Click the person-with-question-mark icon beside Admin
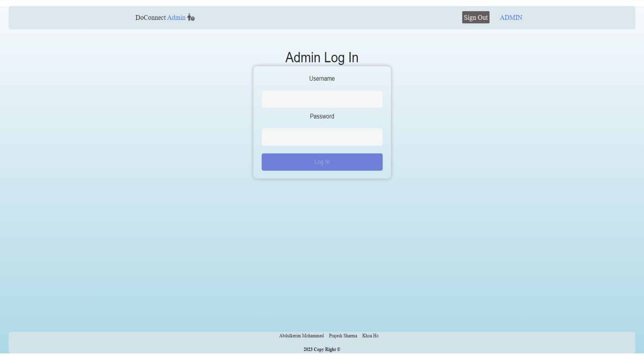Image resolution: width=644 pixels, height=362 pixels. [191, 17]
